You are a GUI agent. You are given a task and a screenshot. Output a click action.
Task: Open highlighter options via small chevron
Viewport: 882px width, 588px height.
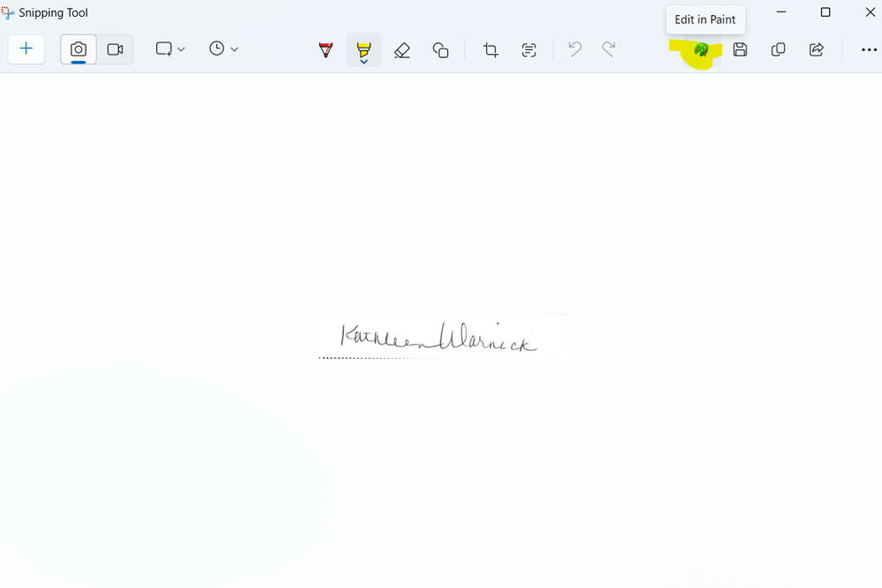click(363, 63)
